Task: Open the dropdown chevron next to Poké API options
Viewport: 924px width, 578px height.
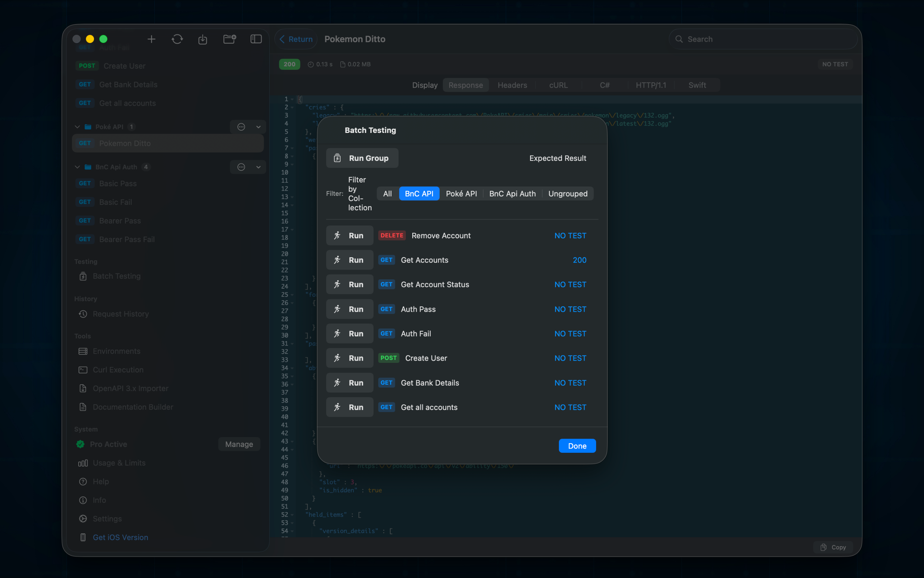Action: click(259, 127)
